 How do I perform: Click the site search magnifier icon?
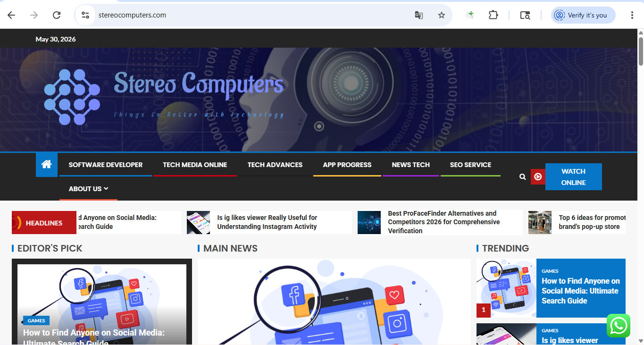[x=522, y=177]
